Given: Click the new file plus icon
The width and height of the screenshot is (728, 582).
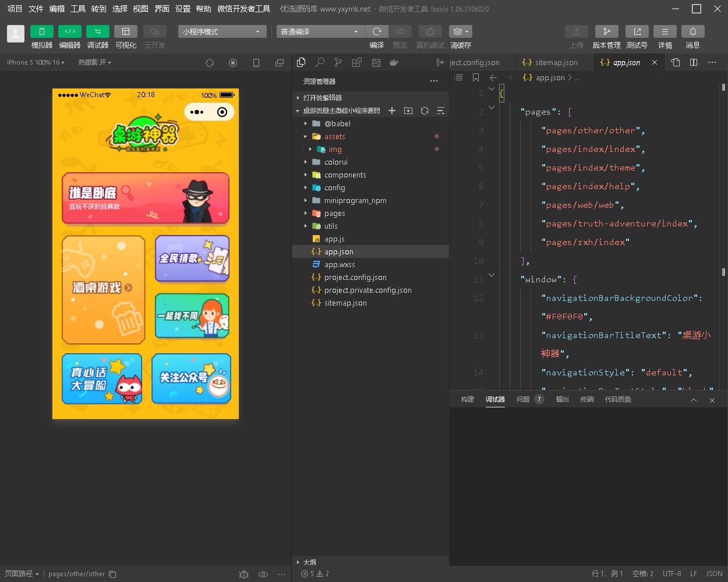Looking at the screenshot, I should tap(392, 111).
